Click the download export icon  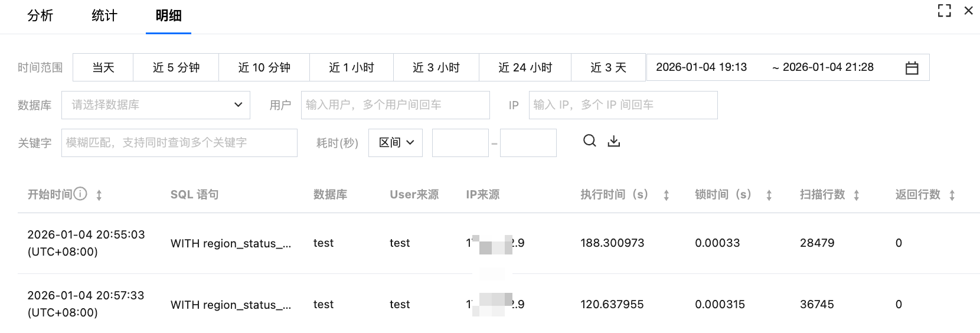[x=614, y=141]
